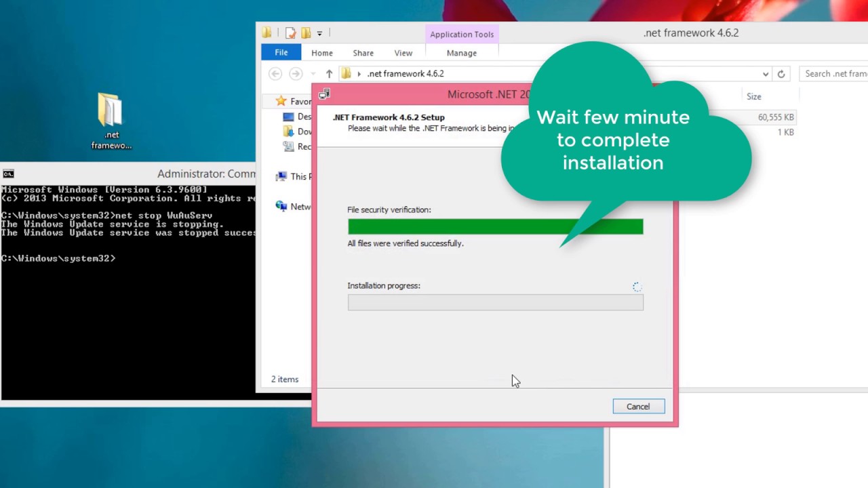Sort files by the Size column header

click(753, 96)
